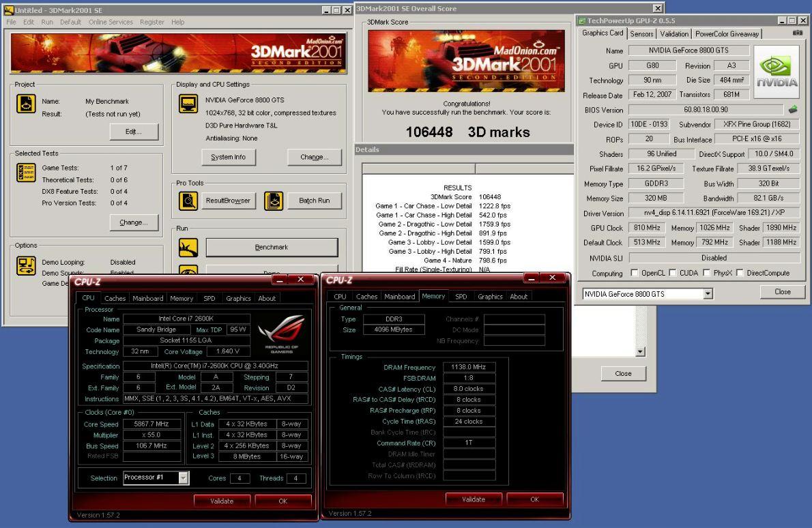The height and width of the screenshot is (528, 812).
Task: Click Close button in the score window
Action: point(623,373)
